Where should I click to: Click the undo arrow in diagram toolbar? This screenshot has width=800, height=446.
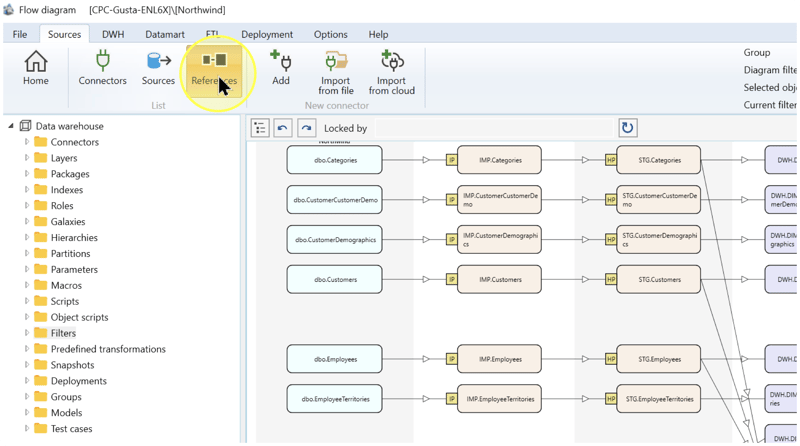click(283, 128)
